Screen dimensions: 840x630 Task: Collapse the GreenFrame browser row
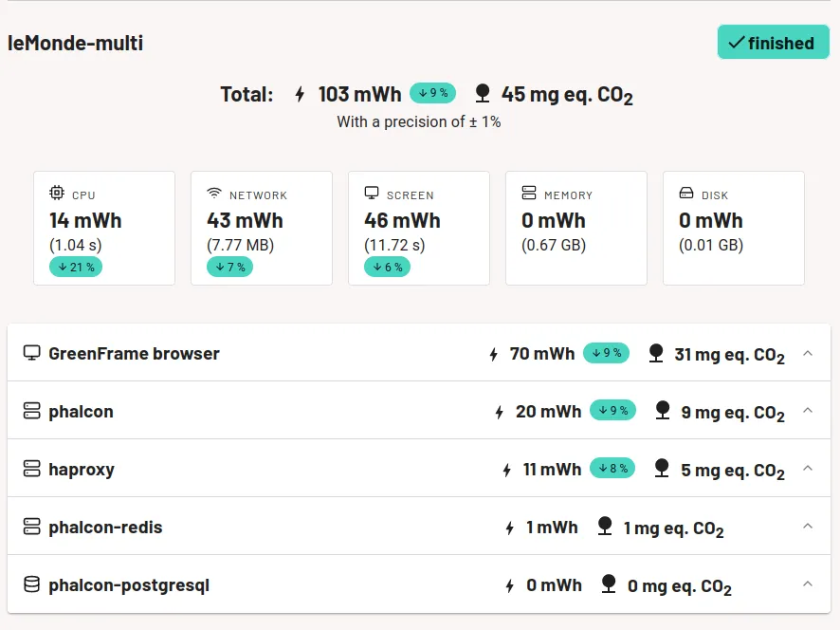pyautogui.click(x=808, y=353)
